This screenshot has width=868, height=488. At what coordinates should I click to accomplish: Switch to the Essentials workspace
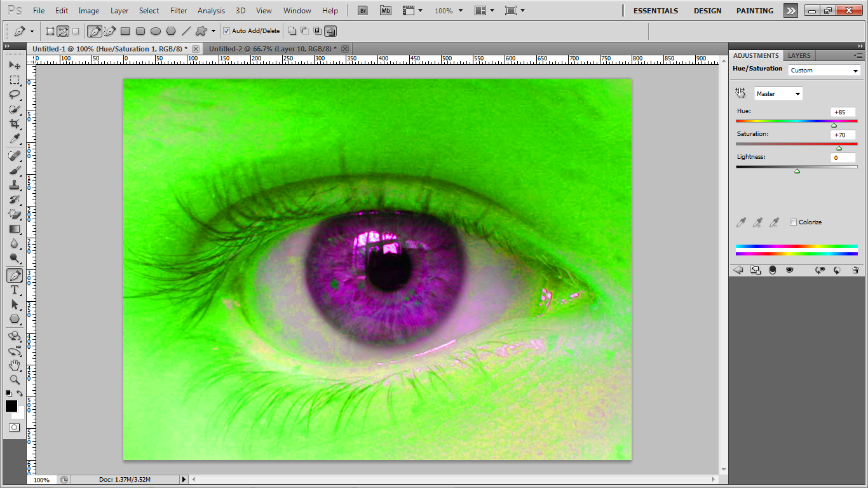656,10
